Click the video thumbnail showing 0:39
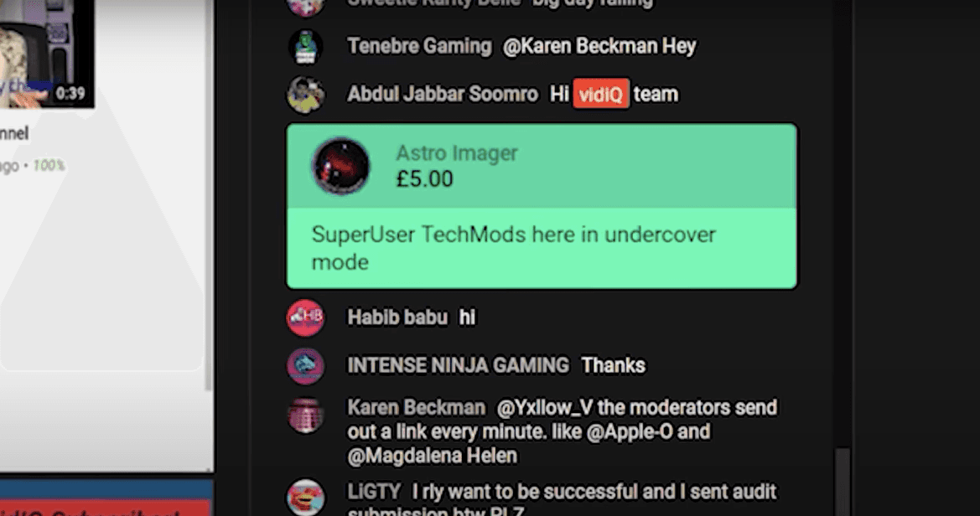 click(47, 54)
